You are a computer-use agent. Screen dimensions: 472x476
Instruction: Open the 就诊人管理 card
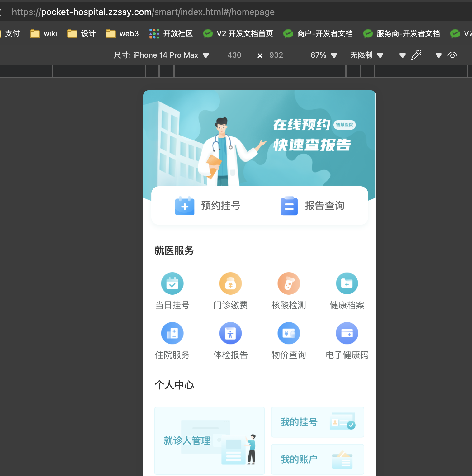(210, 440)
